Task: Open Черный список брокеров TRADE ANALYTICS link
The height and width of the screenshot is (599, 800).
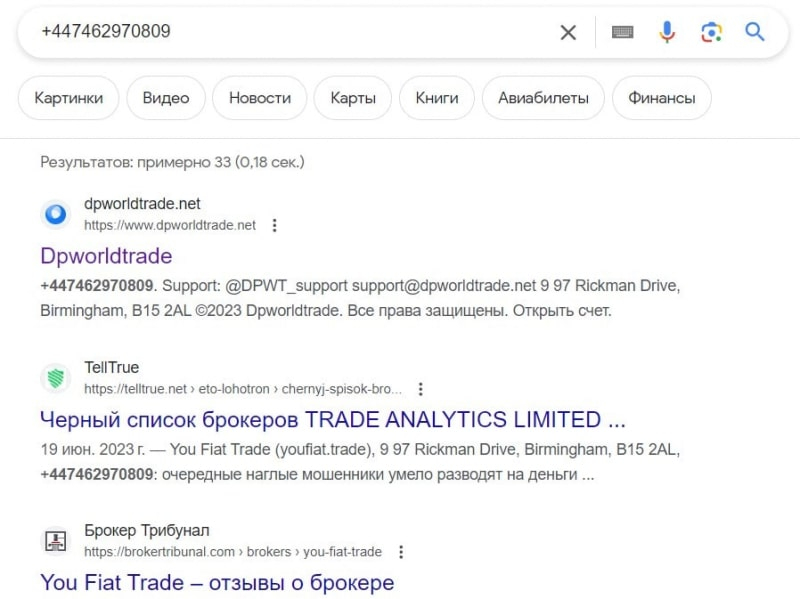Action: 333,419
